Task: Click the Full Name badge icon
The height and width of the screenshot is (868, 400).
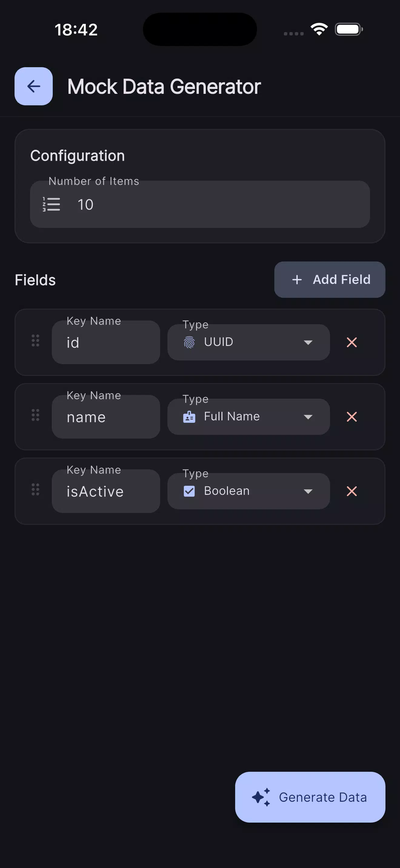Action: [189, 417]
